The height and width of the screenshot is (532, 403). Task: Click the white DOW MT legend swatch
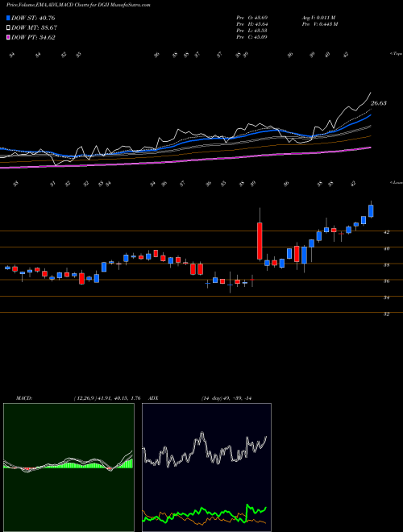(x=9, y=28)
